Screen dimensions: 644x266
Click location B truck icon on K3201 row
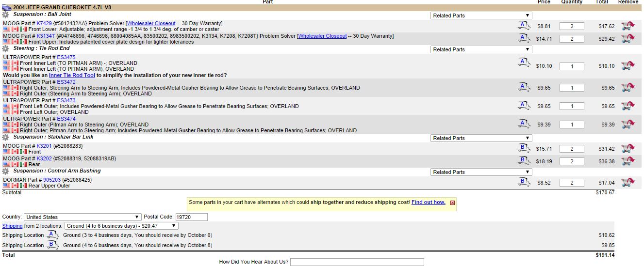(x=523, y=148)
